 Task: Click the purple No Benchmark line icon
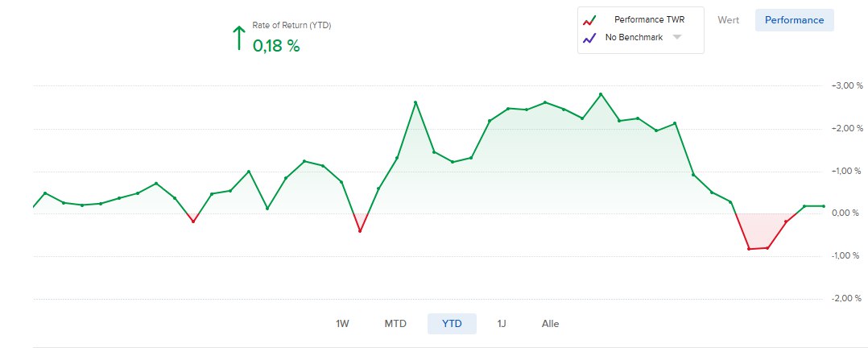(589, 38)
